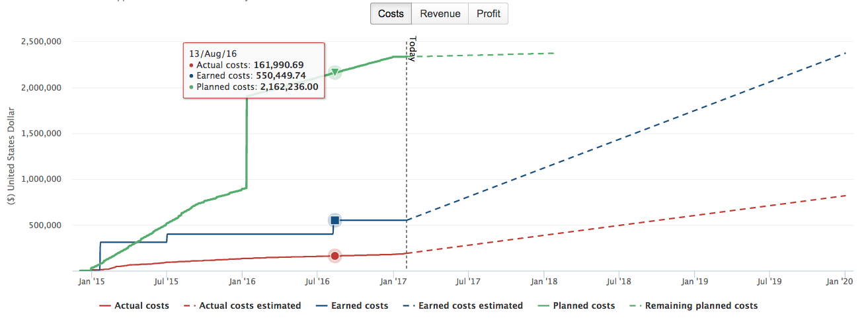
Task: Click the blue square Earned costs marker
Action: tap(335, 220)
